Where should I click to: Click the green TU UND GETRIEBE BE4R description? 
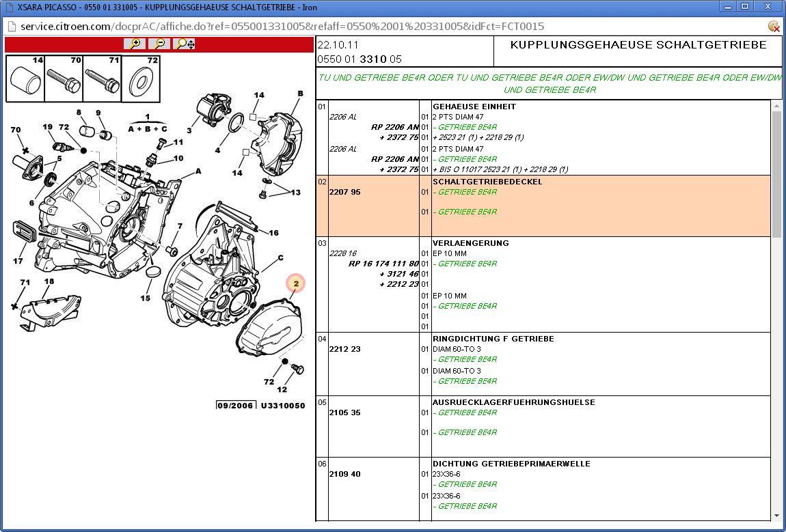(550, 83)
